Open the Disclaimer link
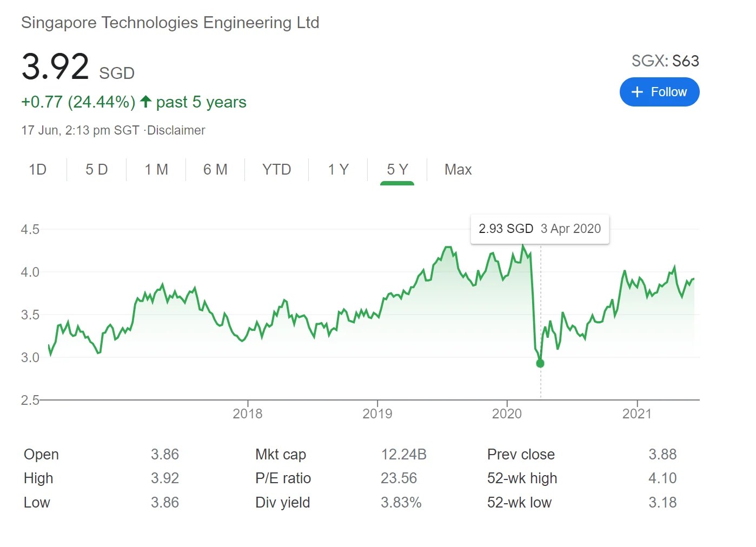This screenshot has width=756, height=547. click(x=176, y=130)
